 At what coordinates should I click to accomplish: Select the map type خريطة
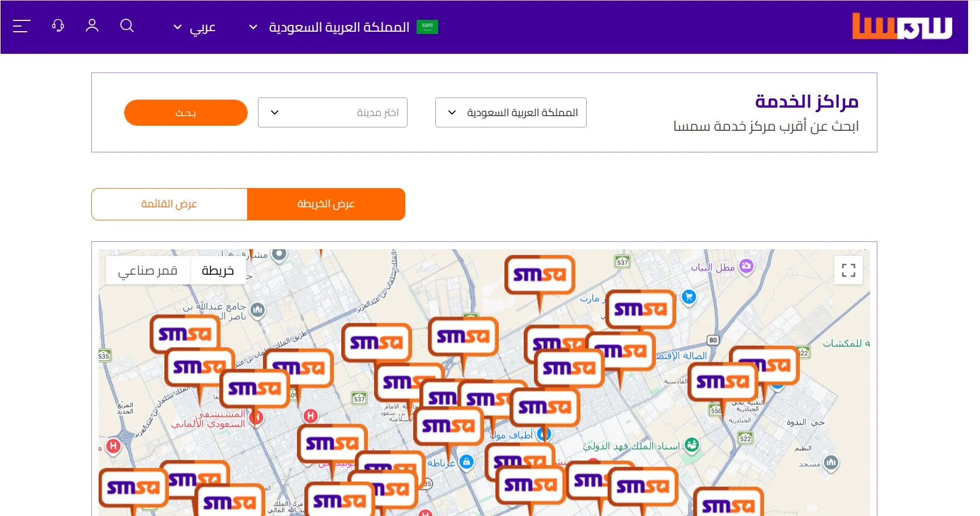[x=218, y=271]
